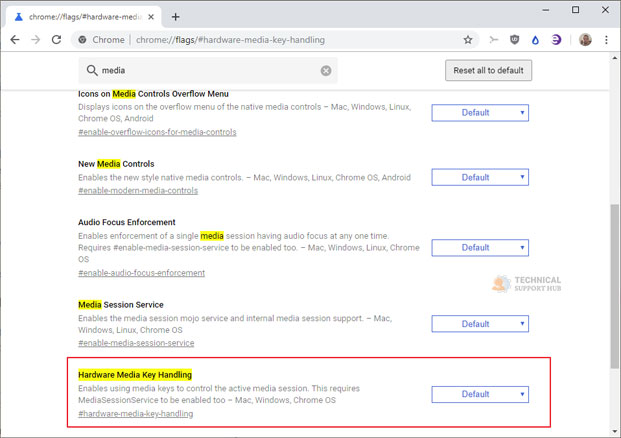This screenshot has width=621, height=438.
Task: Click the Chrome site info icon
Action: (82, 40)
